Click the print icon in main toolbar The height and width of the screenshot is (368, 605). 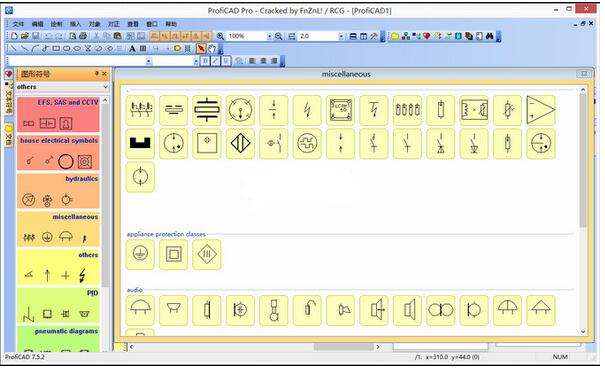[83, 36]
